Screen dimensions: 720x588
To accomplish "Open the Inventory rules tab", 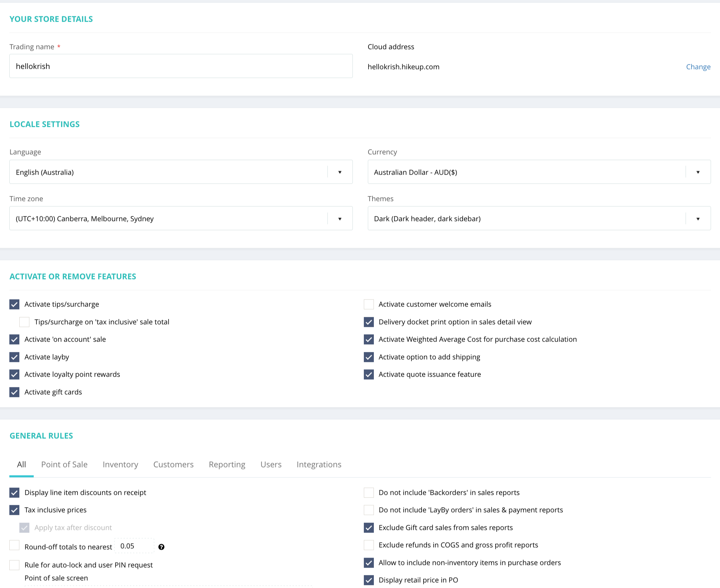I will (x=120, y=464).
